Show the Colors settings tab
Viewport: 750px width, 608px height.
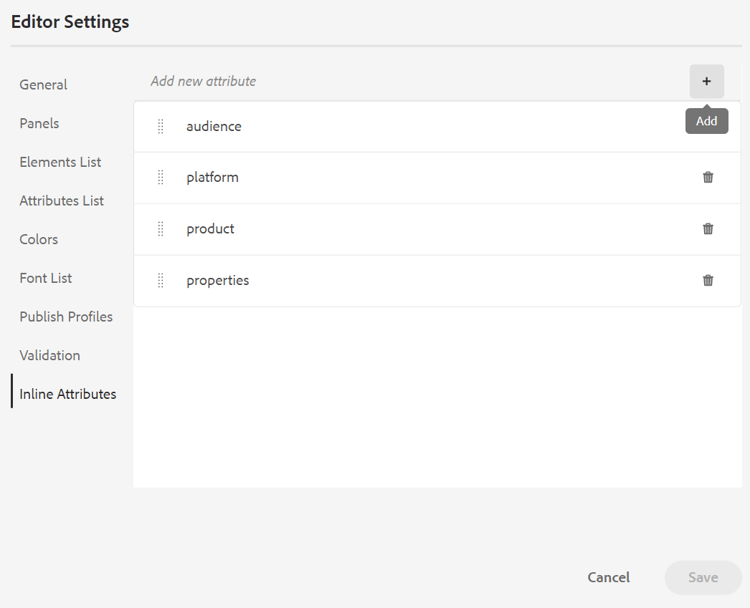(39, 240)
